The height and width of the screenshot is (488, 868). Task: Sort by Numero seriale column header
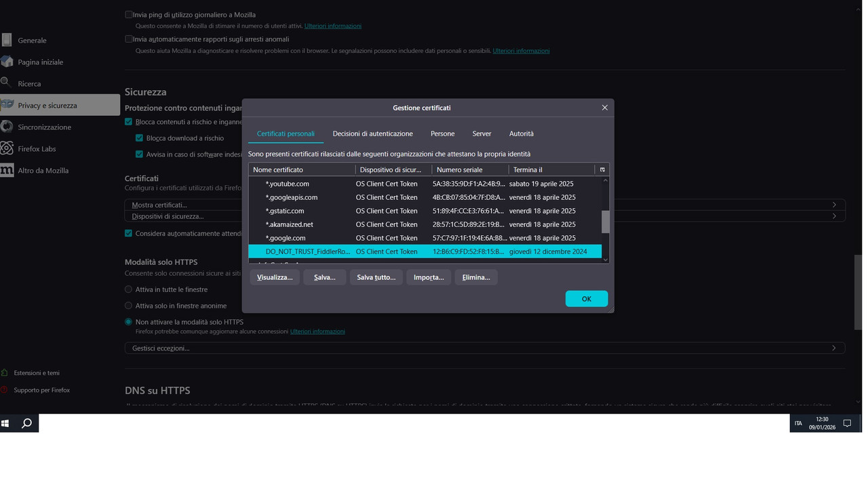(471, 169)
